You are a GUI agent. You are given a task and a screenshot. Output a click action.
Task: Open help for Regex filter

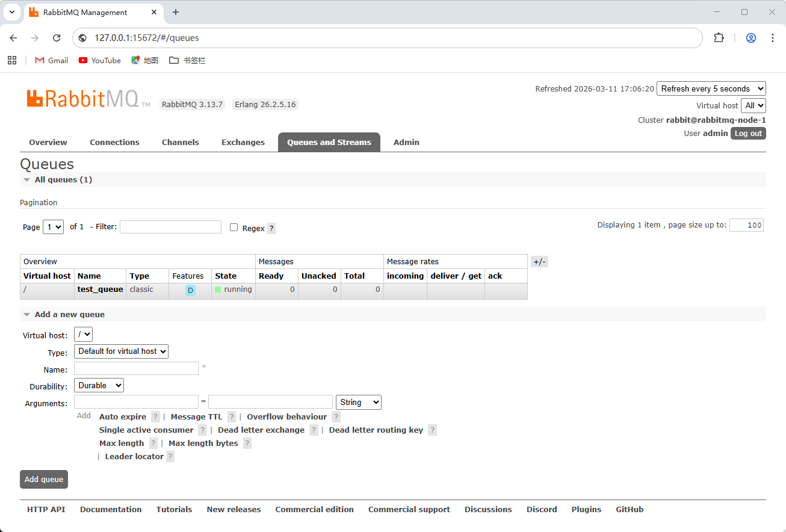(x=271, y=228)
